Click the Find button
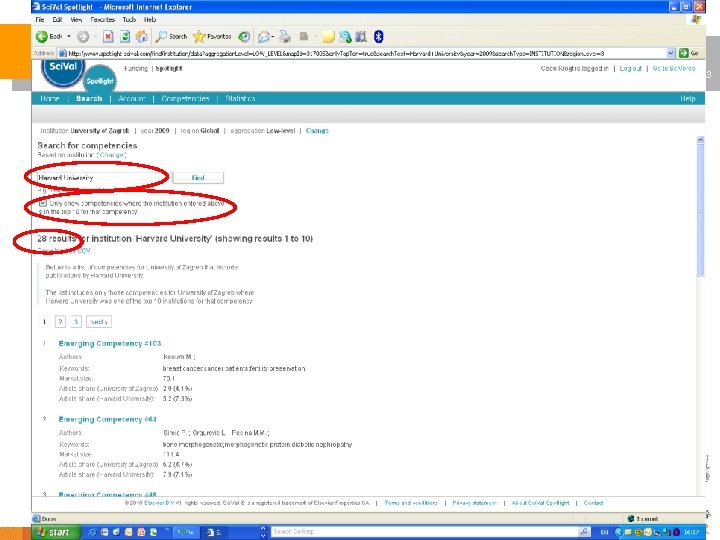Image resolution: width=720 pixels, height=540 pixels. coord(198,178)
